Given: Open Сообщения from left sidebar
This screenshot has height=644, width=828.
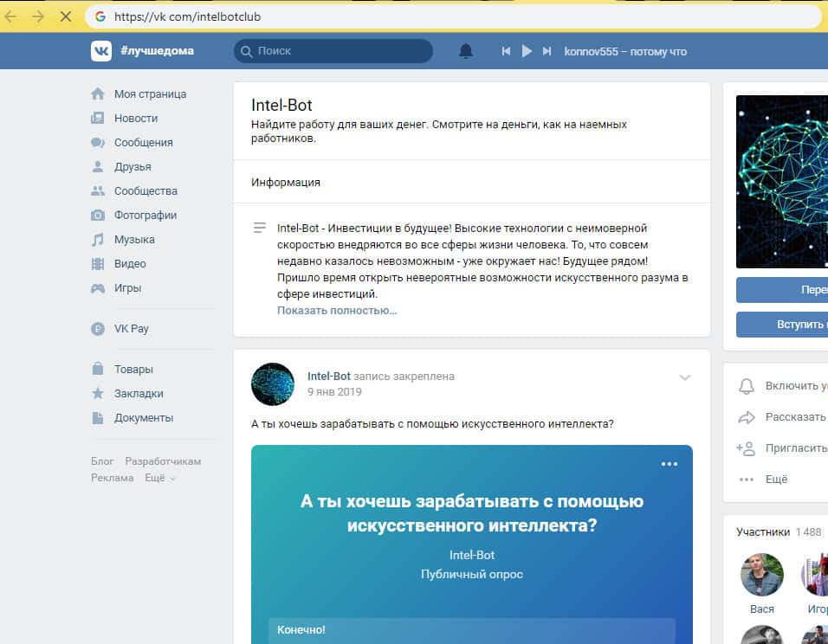Looking at the screenshot, I should (x=143, y=142).
